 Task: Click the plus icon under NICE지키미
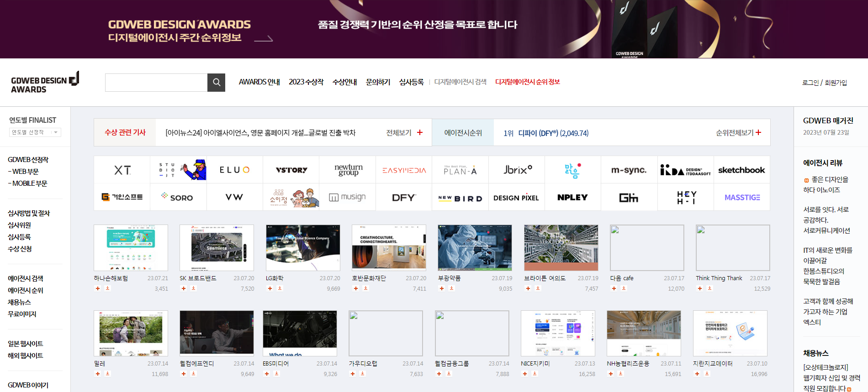[525, 374]
